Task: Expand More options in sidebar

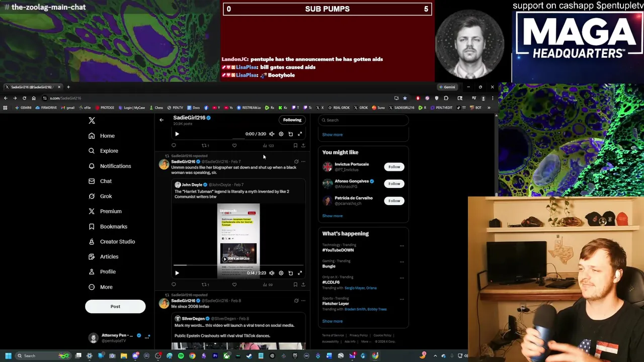Action: tap(101, 287)
